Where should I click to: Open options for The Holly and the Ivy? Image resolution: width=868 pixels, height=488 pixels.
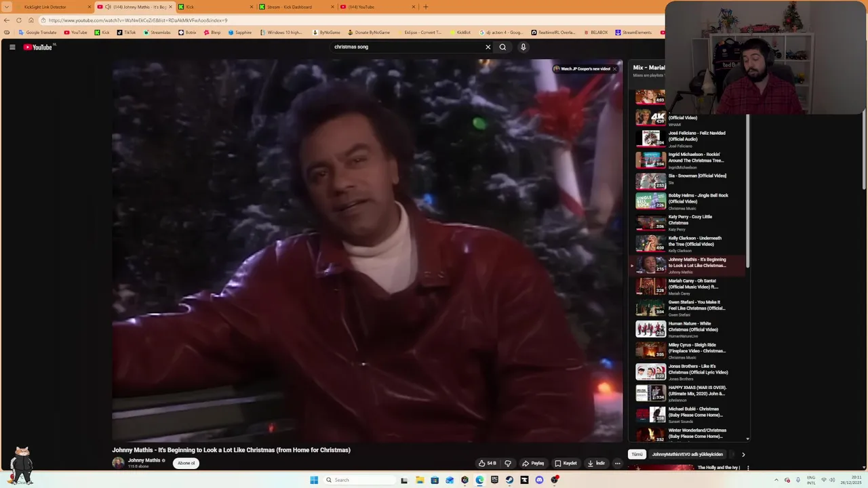(747, 468)
